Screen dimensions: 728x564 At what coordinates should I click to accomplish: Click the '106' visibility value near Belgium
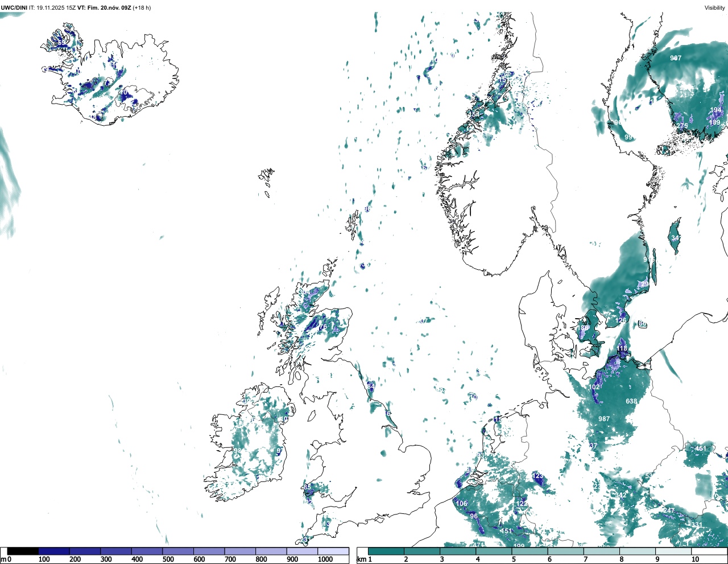coord(461,504)
